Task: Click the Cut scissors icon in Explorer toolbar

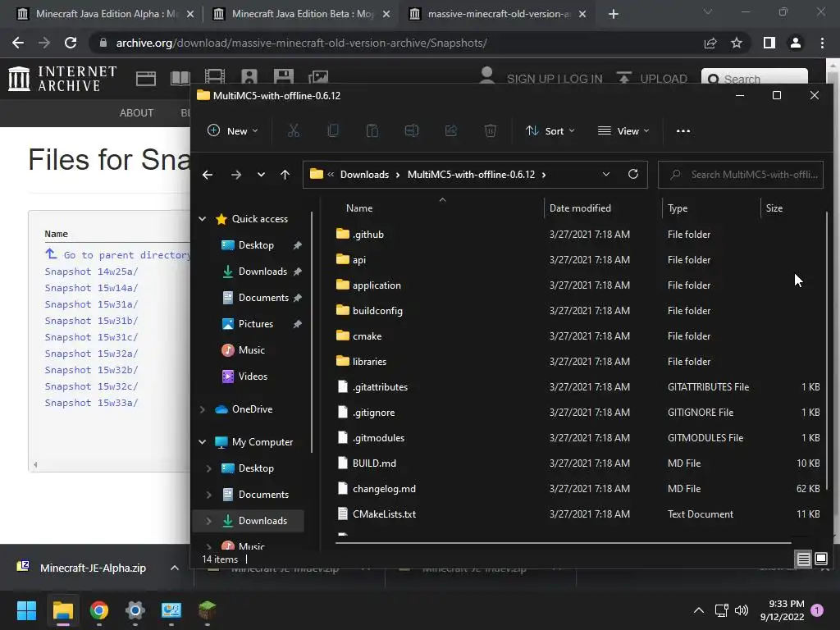Action: pos(294,130)
